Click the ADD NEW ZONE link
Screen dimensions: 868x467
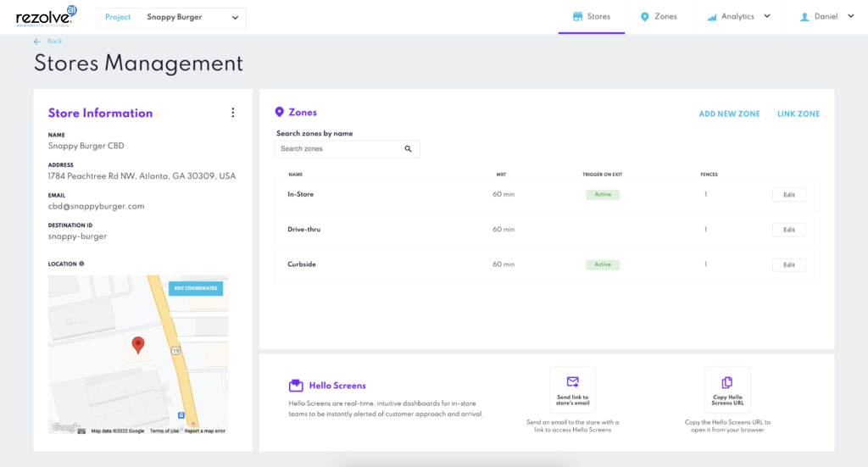point(729,114)
